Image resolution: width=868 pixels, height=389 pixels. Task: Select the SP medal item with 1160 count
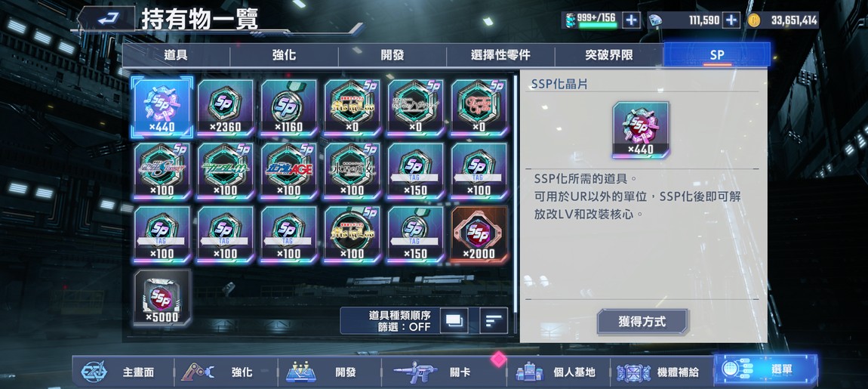(288, 107)
